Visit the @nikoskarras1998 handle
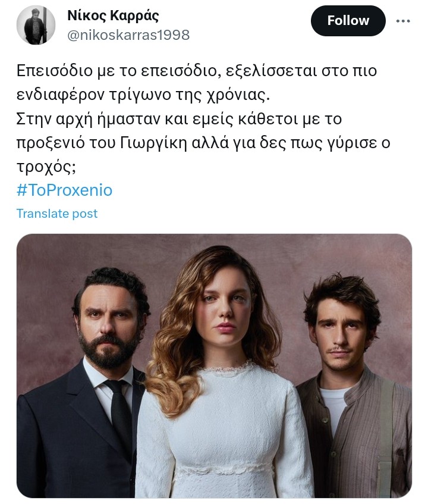Screen dimensions: 428x504 pyautogui.click(x=128, y=35)
